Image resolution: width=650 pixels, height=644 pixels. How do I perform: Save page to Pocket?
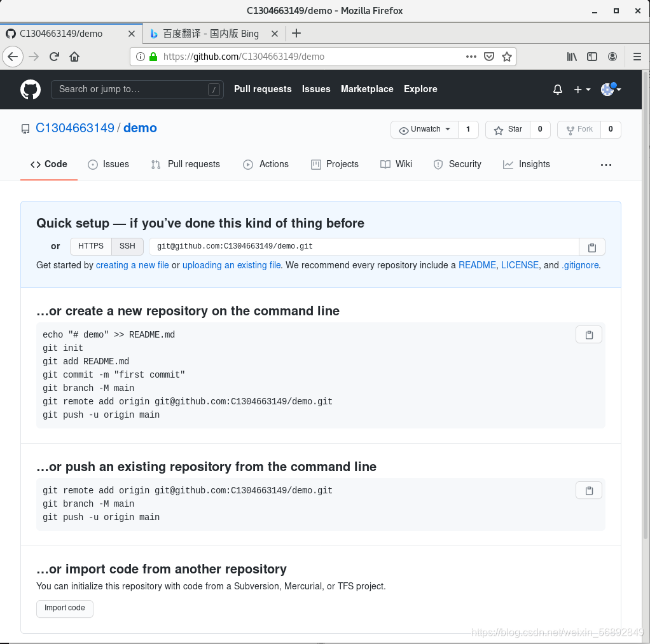(x=489, y=57)
